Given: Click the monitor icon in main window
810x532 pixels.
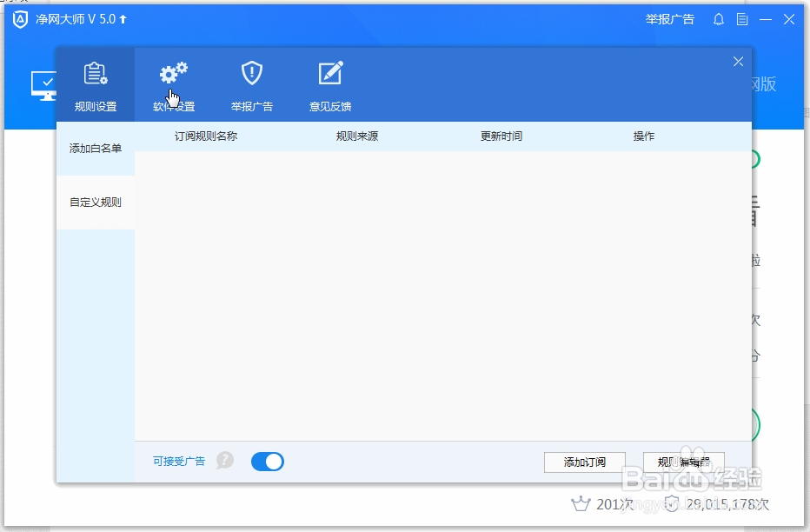Looking at the screenshot, I should [43, 86].
